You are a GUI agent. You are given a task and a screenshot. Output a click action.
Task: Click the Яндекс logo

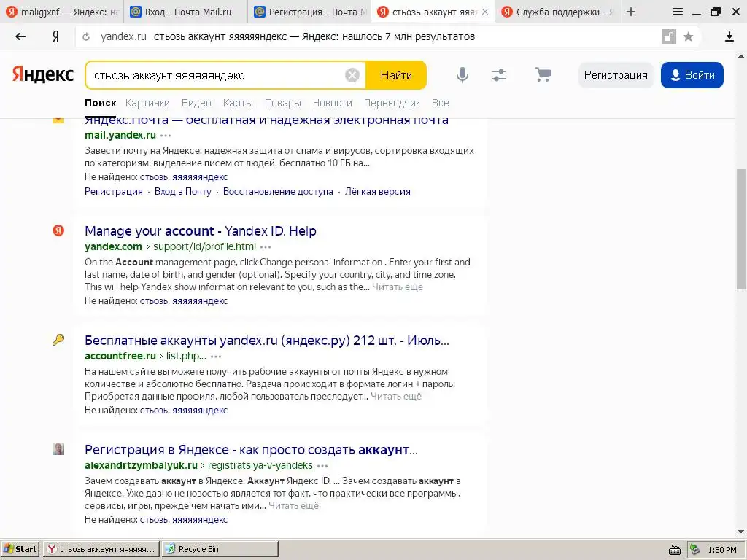[x=43, y=75]
